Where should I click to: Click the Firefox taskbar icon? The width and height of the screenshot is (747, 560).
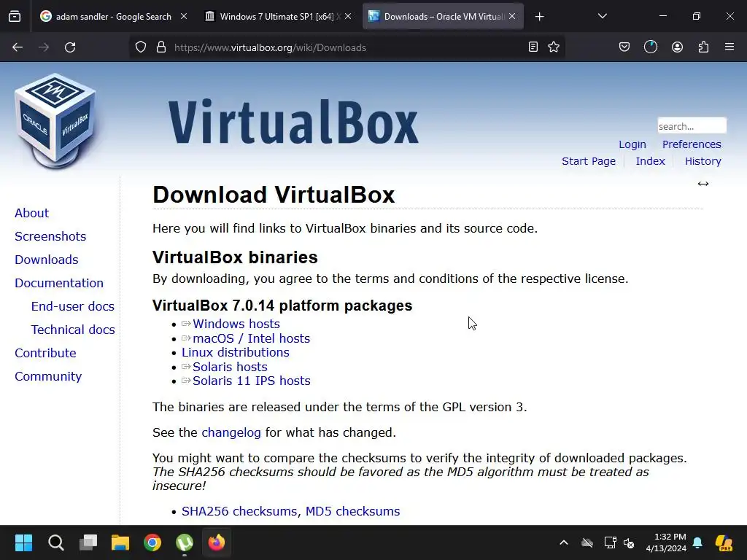(x=216, y=542)
